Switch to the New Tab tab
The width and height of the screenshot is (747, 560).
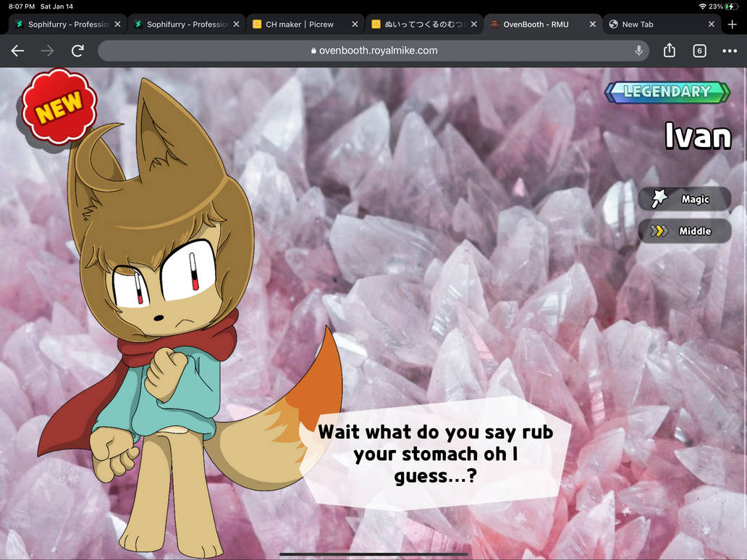click(x=662, y=25)
